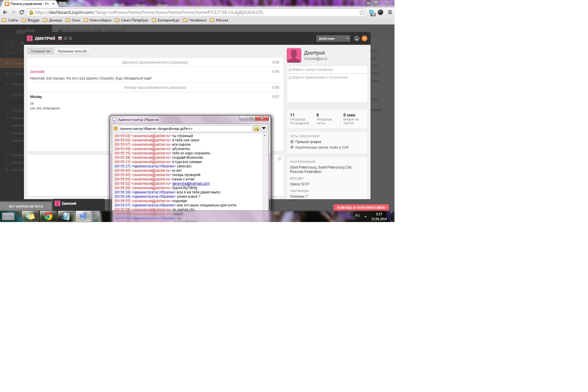
Task: Minimize the Дмитрий chat panel
Action: [x=357, y=38]
